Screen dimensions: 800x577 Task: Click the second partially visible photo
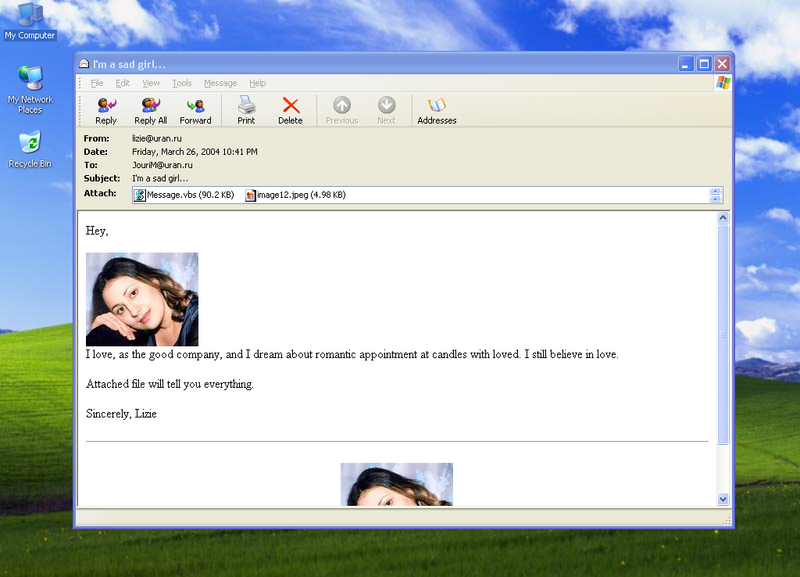396,484
